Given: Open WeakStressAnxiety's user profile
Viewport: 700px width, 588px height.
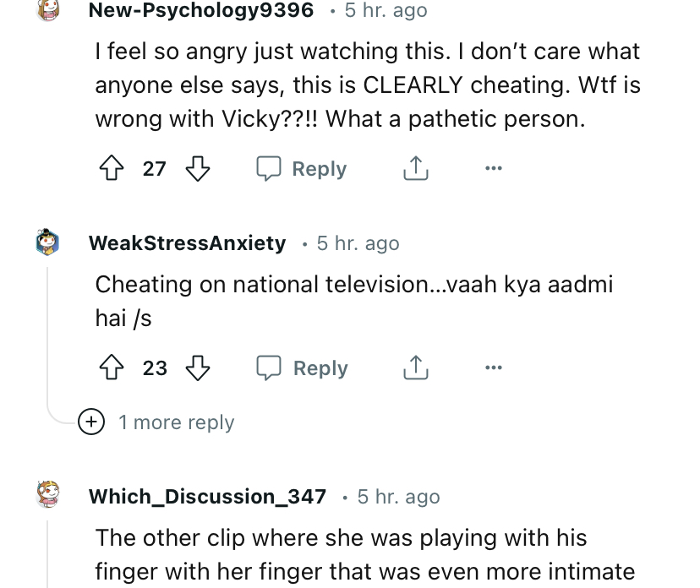Looking at the screenshot, I should coord(187,243).
